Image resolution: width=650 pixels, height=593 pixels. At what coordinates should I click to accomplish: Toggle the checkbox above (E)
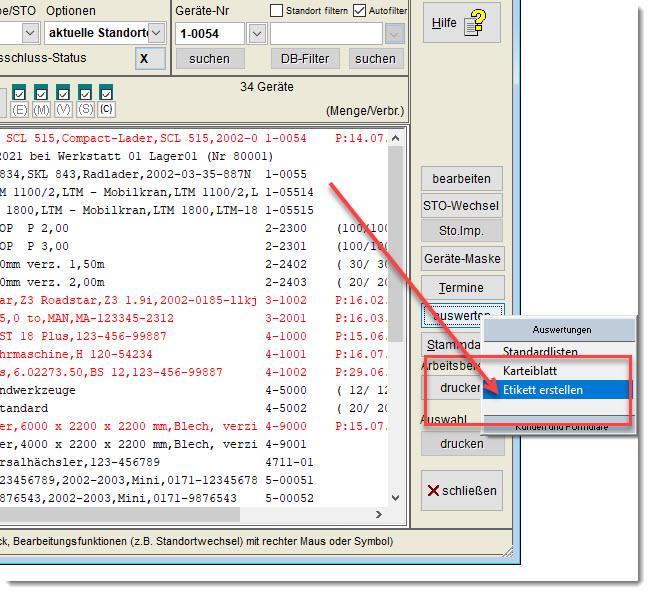19,92
